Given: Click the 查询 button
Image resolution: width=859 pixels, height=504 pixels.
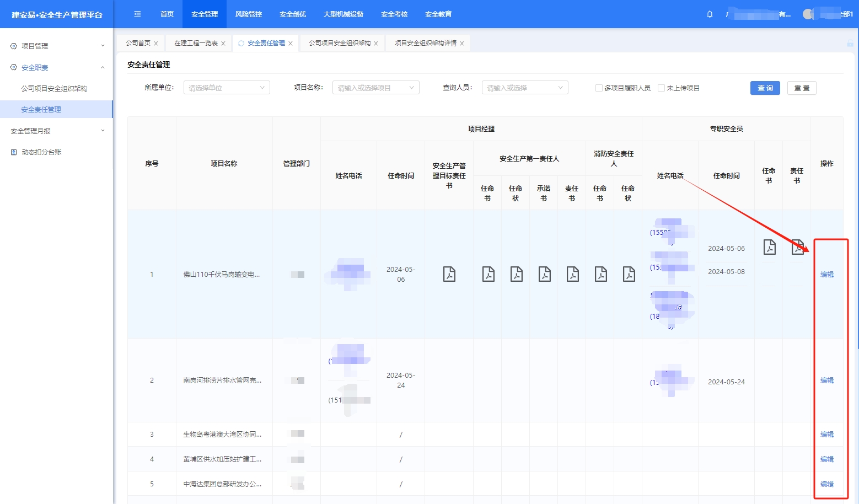Looking at the screenshot, I should pyautogui.click(x=765, y=88).
